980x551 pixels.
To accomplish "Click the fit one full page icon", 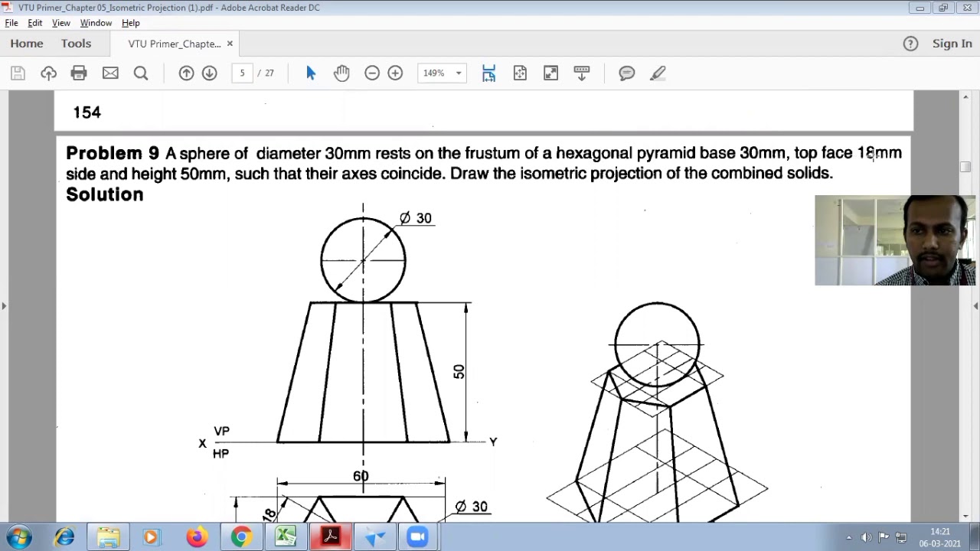I will (x=520, y=73).
